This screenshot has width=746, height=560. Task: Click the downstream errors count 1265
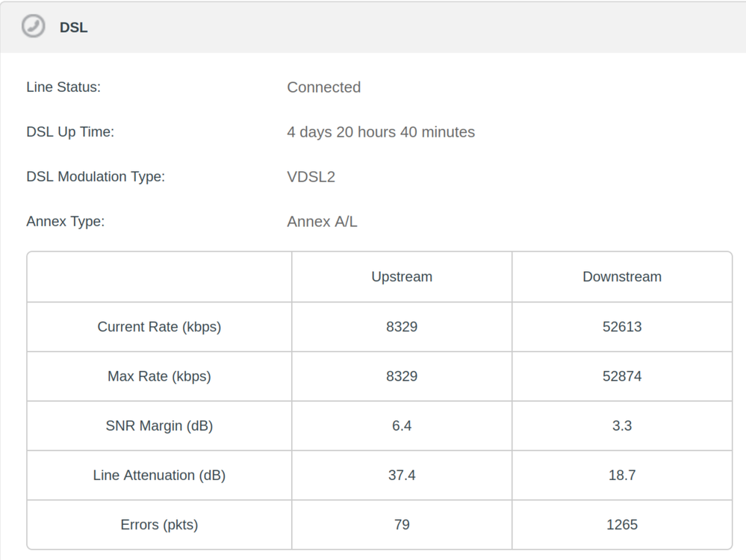(622, 525)
